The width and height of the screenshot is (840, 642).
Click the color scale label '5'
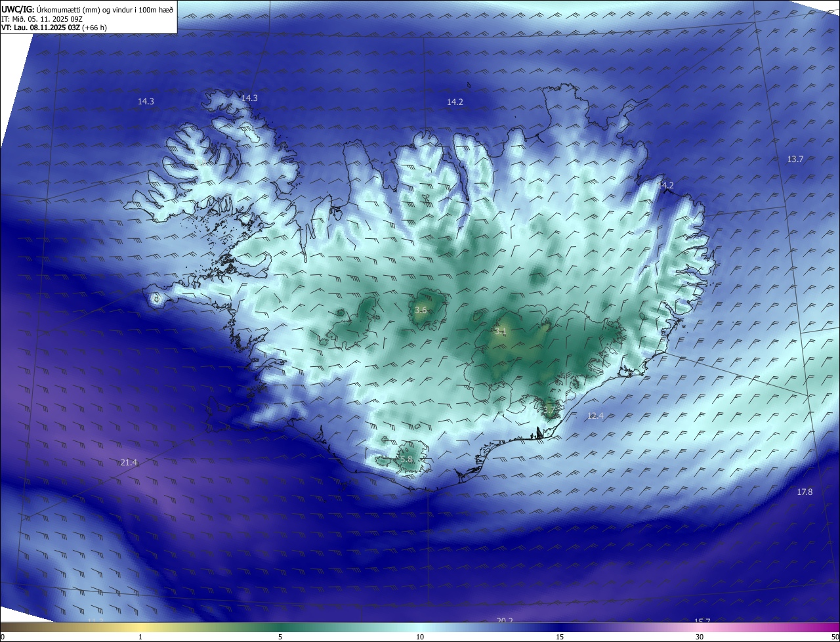[280, 637]
